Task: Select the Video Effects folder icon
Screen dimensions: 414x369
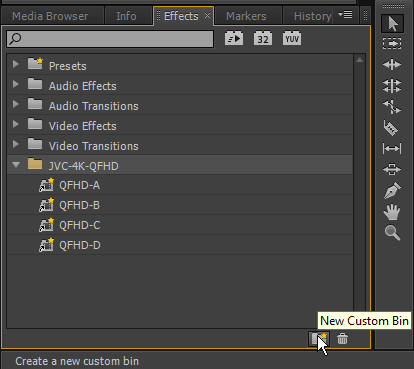Action: (x=35, y=124)
